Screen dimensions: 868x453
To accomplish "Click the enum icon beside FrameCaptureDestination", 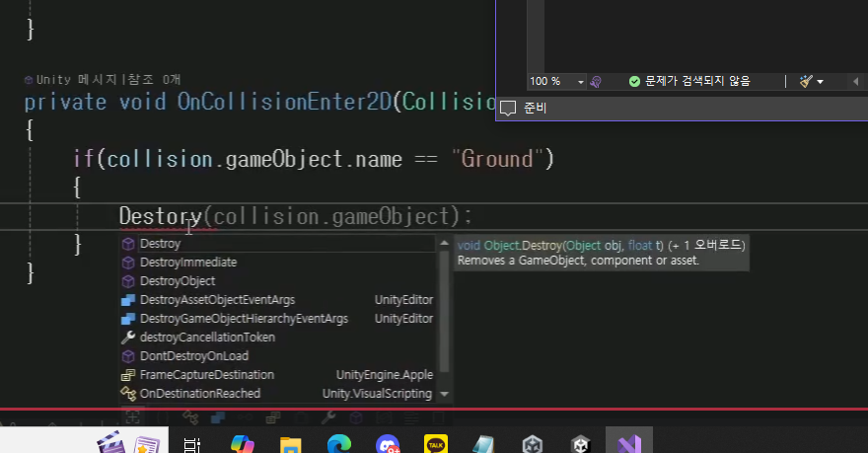I will [x=128, y=375].
